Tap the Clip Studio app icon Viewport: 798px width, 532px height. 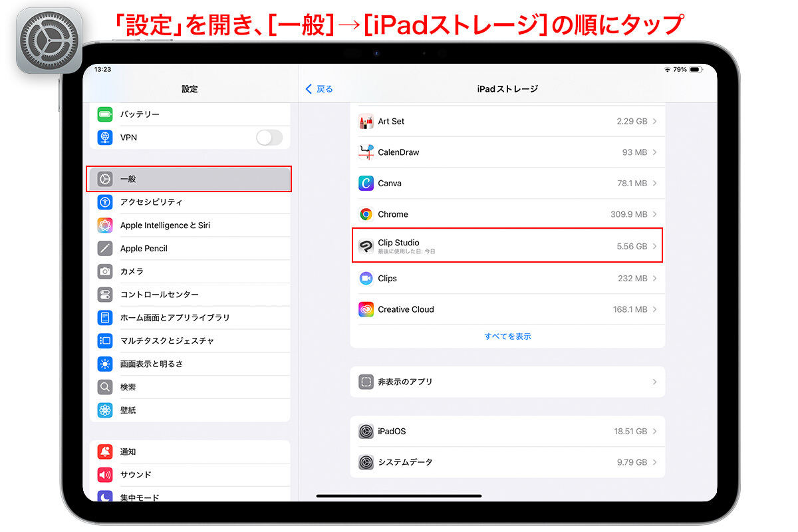click(x=366, y=246)
